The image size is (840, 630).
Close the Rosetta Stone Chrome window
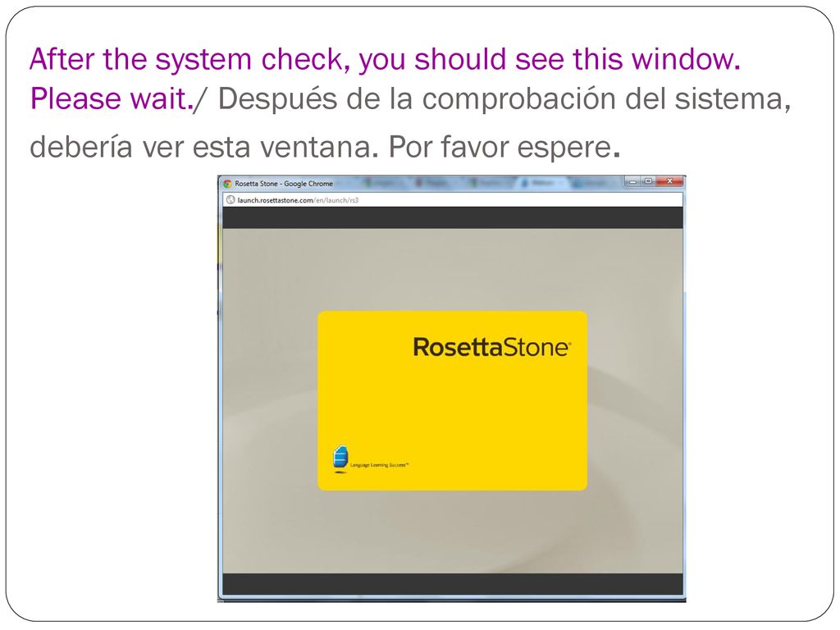[x=669, y=182]
